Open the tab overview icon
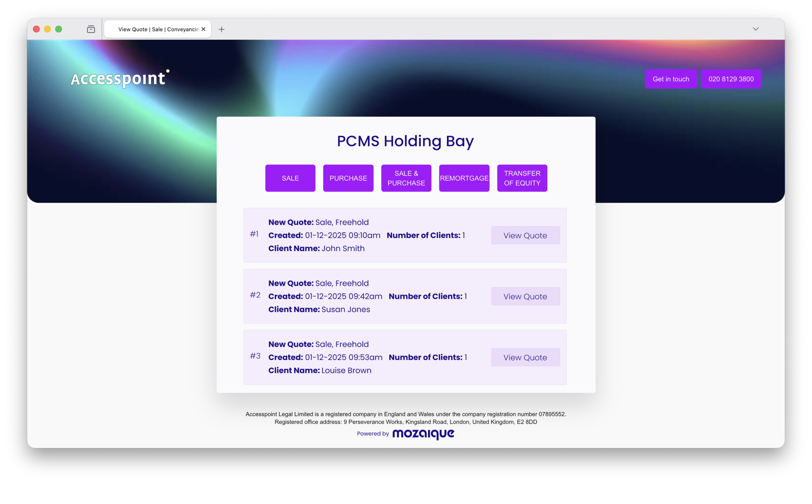The image size is (812, 504). 91,29
